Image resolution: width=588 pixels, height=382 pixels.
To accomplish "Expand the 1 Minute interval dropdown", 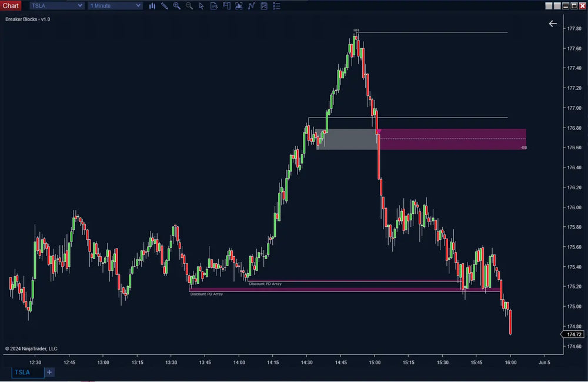I will pyautogui.click(x=115, y=6).
